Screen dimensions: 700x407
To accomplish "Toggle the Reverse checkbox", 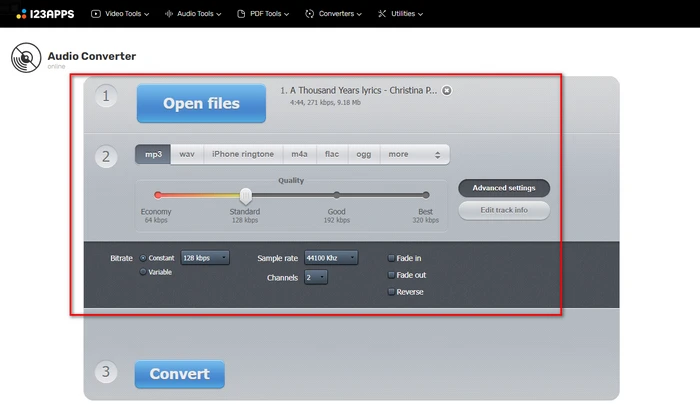I will 391,292.
